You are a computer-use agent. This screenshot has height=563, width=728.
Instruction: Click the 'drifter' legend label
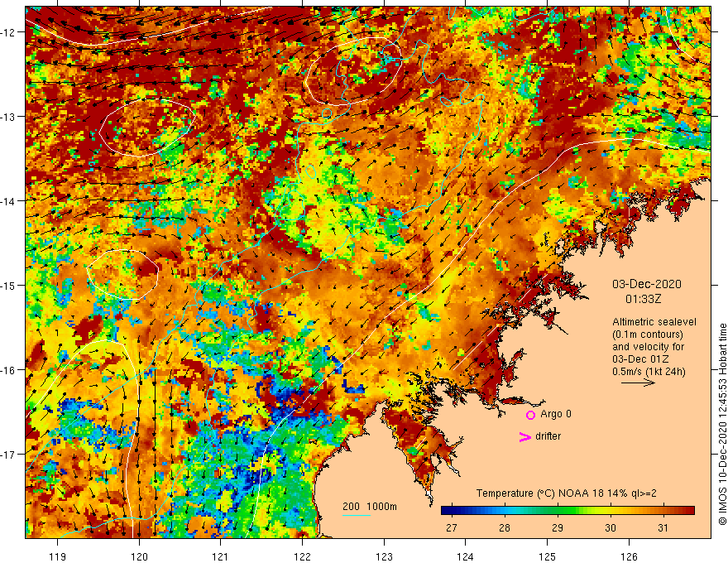click(548, 436)
